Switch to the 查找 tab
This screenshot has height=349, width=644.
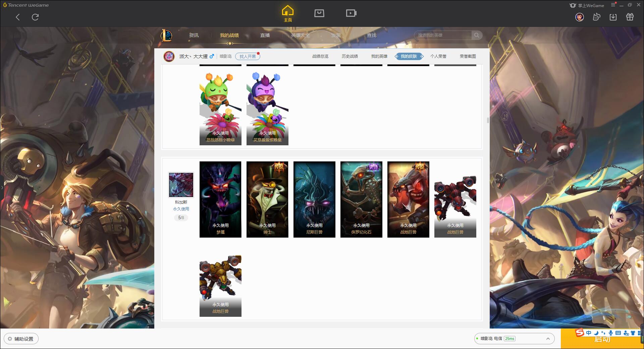(x=372, y=35)
